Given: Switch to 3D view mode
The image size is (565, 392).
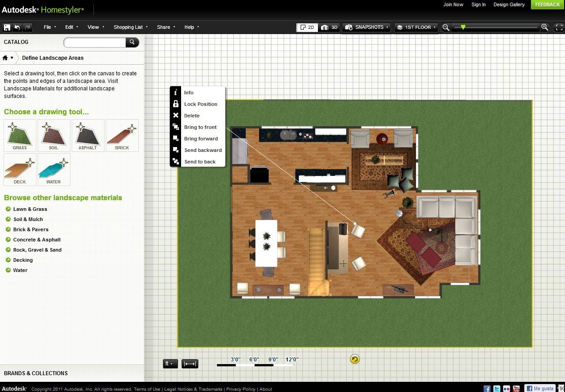Looking at the screenshot, I should 329,27.
